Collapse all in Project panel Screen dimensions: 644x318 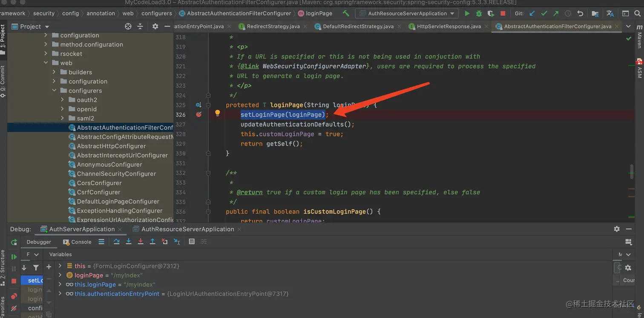140,26
